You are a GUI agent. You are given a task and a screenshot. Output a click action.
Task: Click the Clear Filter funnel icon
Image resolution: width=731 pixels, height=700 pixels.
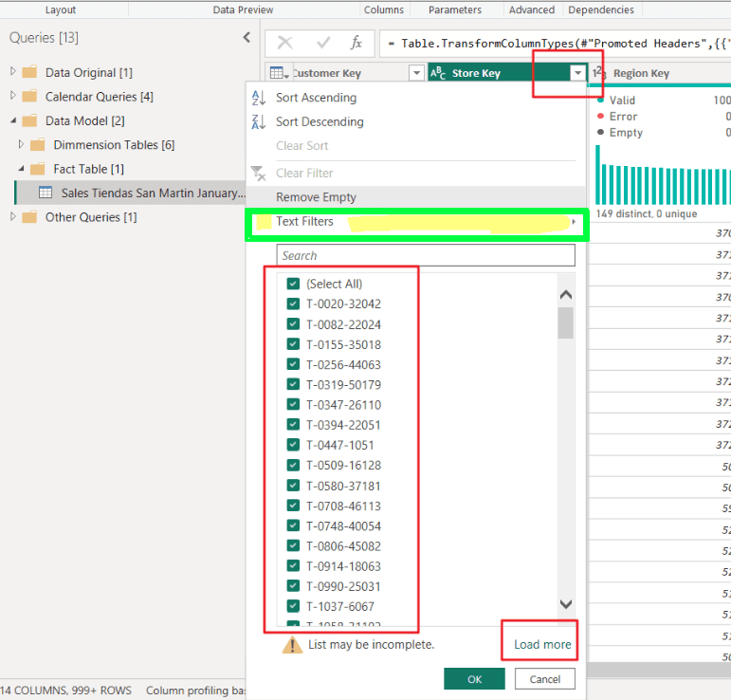258,173
